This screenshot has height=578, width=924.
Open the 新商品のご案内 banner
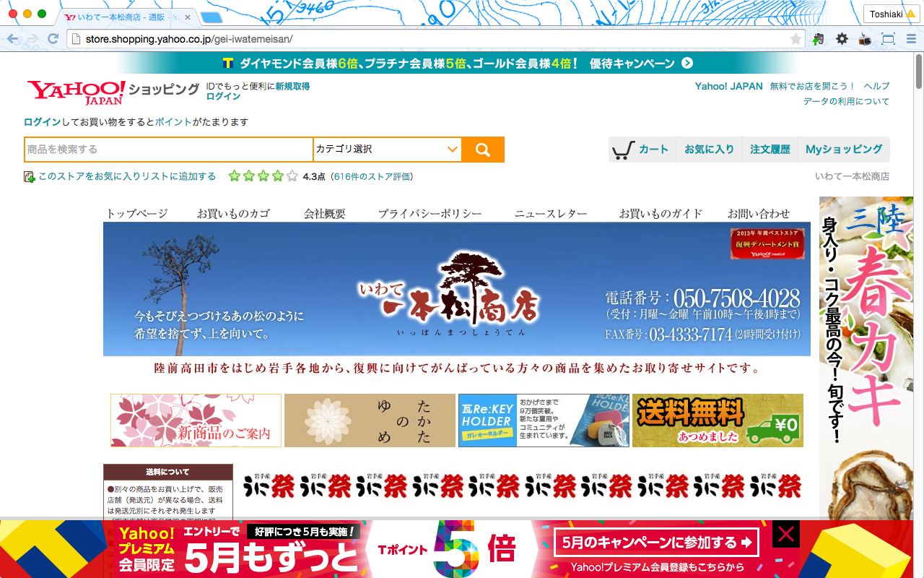(x=196, y=420)
